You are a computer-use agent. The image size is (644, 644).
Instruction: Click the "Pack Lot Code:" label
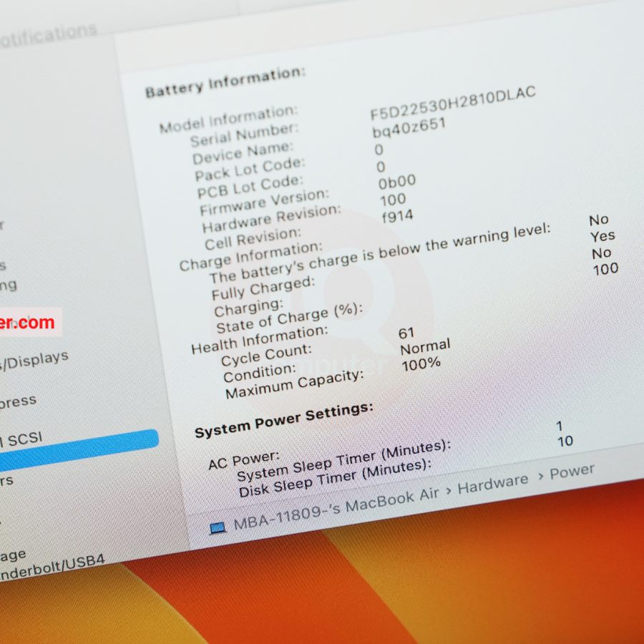pyautogui.click(x=250, y=169)
